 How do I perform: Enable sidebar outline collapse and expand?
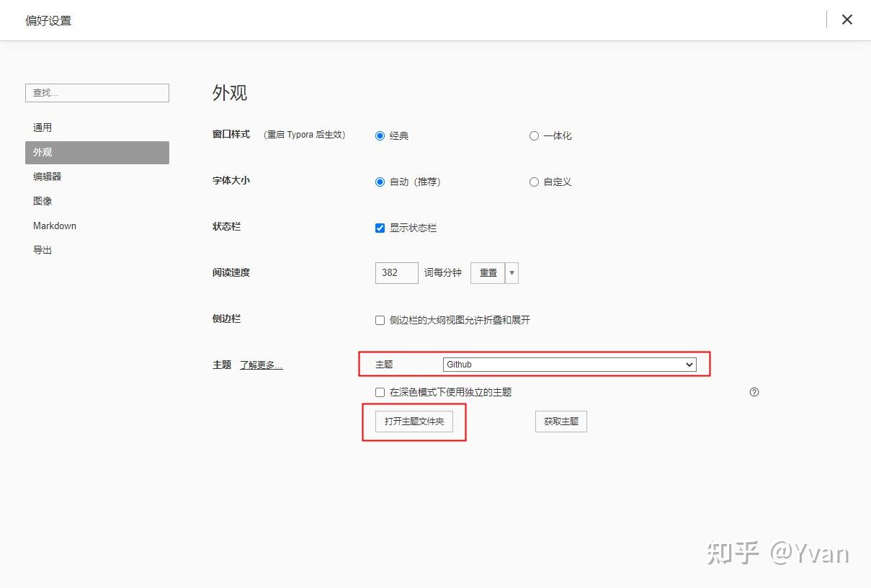click(x=380, y=320)
